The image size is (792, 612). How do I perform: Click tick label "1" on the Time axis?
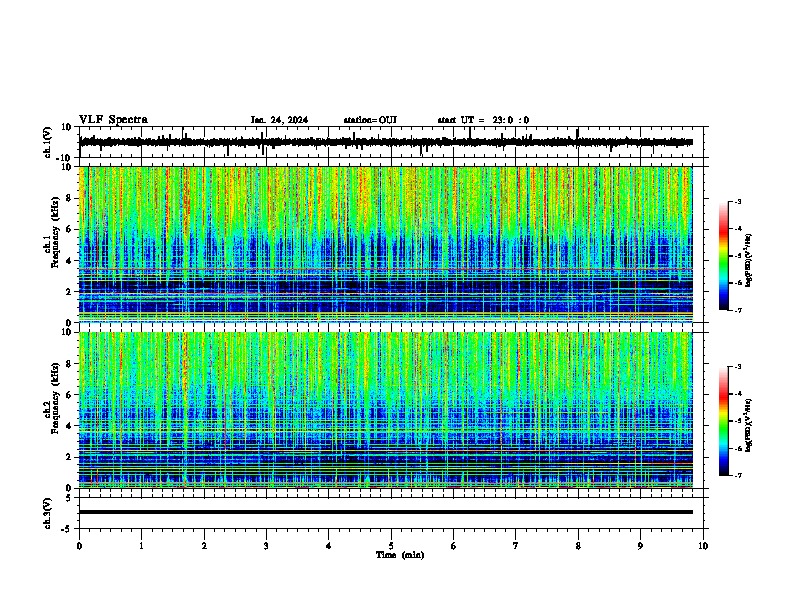click(x=141, y=546)
